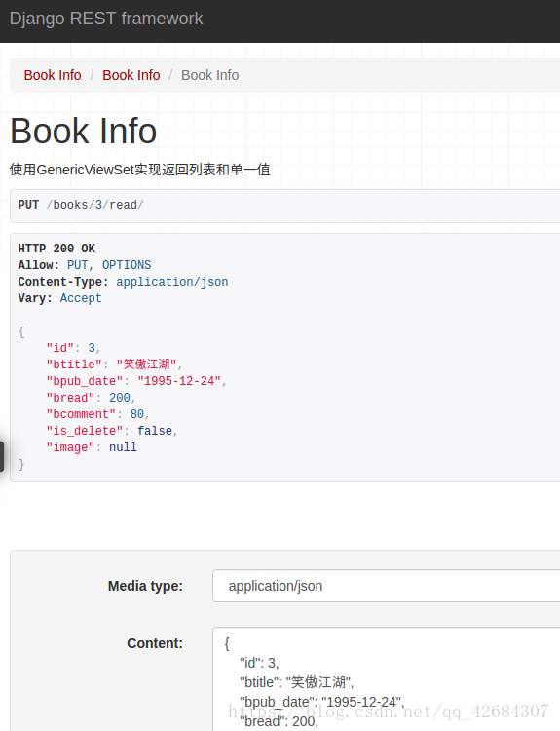560x731 pixels.
Task: Click the Content label
Action: pyautogui.click(x=155, y=643)
